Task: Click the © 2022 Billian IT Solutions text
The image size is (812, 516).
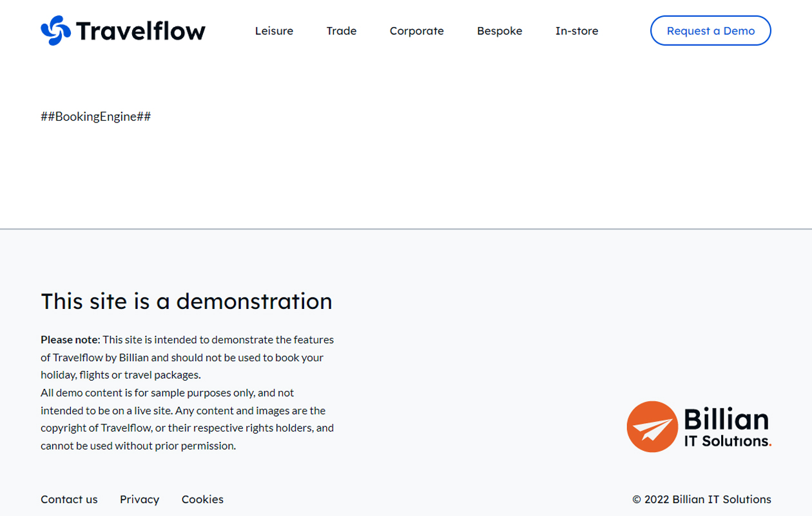Action: coord(702,499)
